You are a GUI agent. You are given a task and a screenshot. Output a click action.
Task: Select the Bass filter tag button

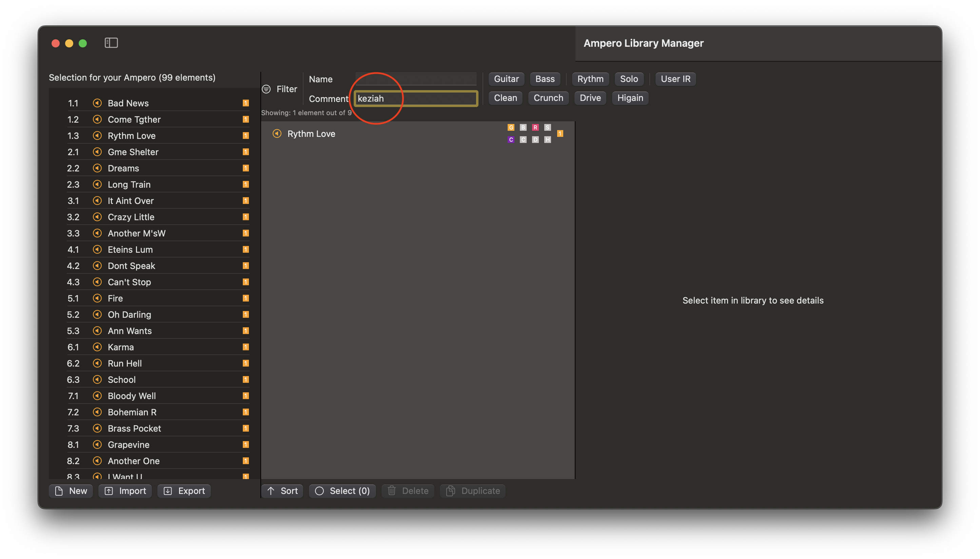coord(545,79)
